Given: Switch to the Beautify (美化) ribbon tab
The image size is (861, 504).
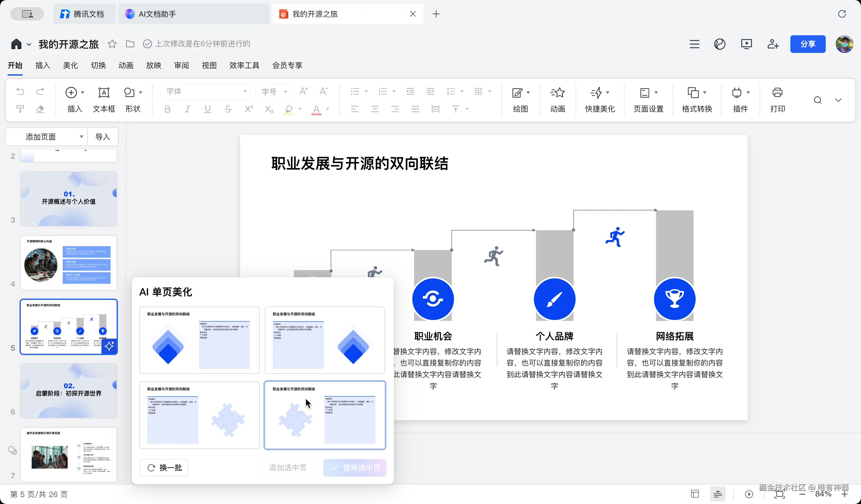Looking at the screenshot, I should [70, 65].
